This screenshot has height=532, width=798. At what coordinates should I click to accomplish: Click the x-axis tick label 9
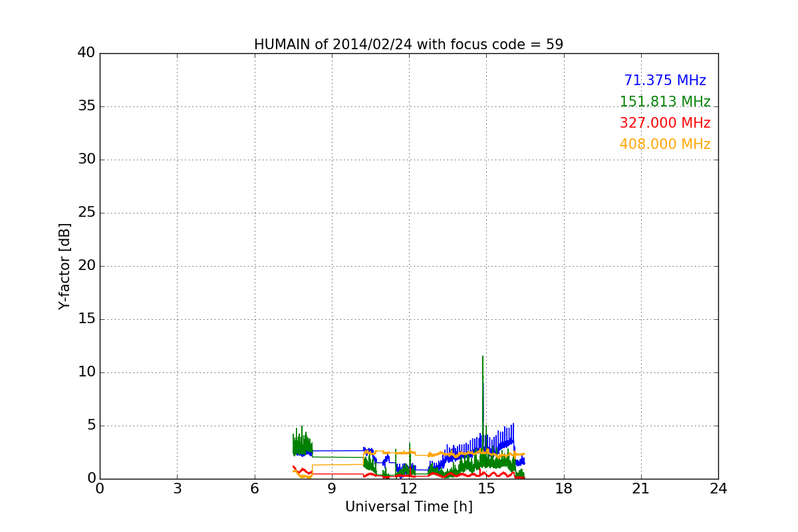tap(332, 488)
